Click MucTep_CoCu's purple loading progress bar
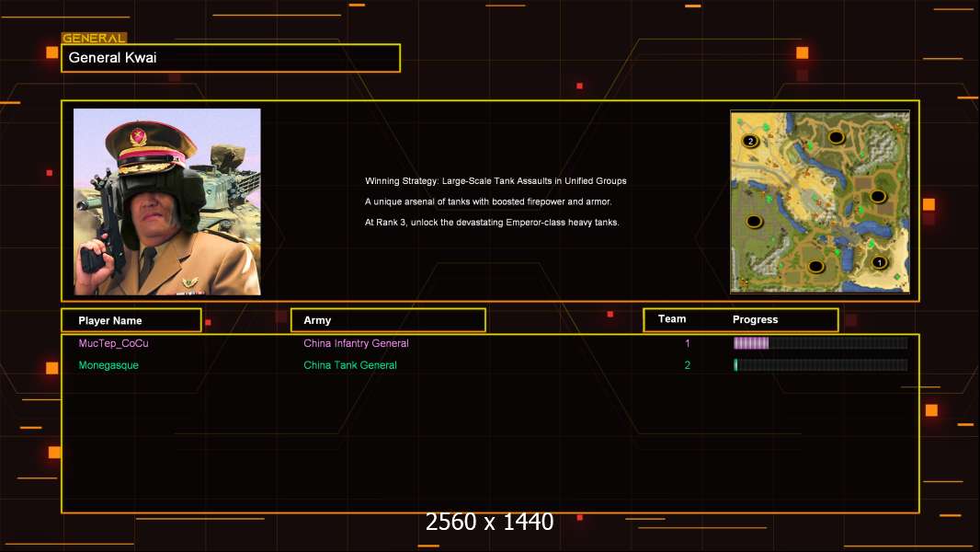This screenshot has height=552, width=980. coord(821,342)
